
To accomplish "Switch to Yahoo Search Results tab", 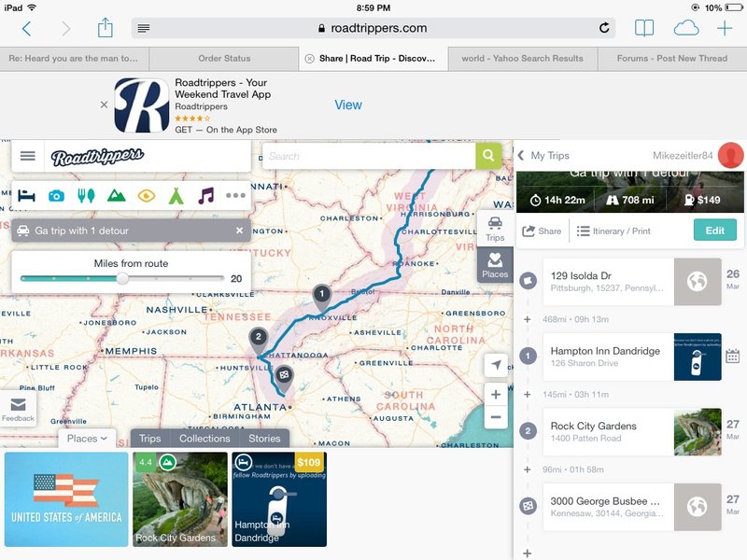I will 522,59.
